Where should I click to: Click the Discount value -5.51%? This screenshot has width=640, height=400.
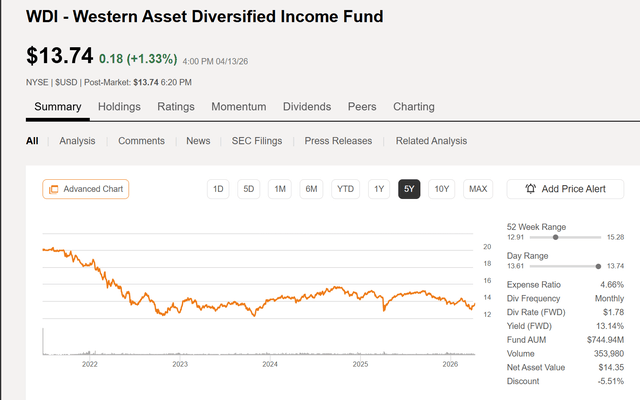[x=611, y=381]
